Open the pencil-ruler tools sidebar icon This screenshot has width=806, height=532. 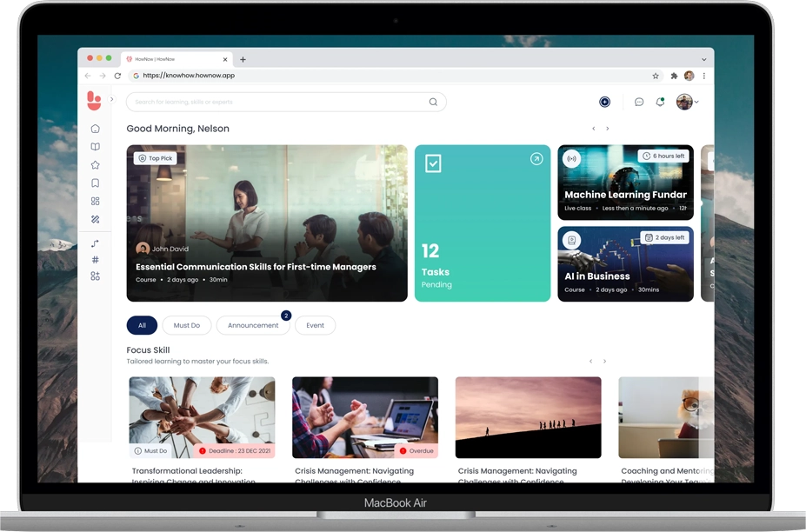95,219
